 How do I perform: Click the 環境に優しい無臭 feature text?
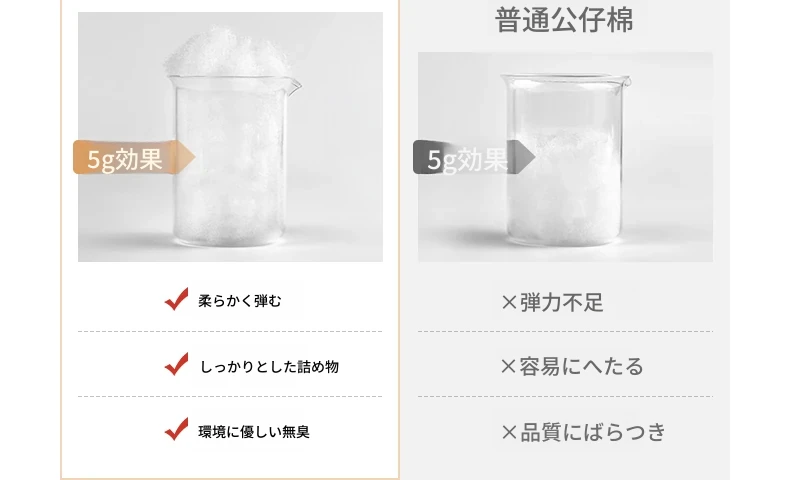tap(254, 432)
